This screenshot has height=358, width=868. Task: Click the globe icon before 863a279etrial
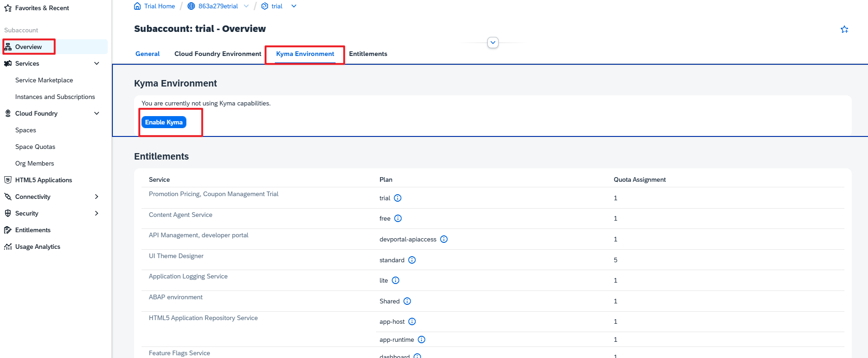191,6
